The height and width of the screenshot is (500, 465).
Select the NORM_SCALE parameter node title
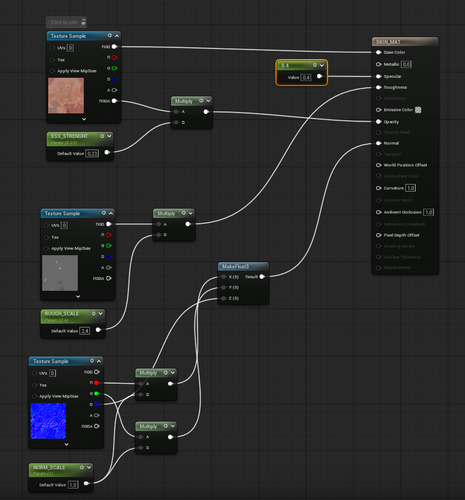pos(49,468)
